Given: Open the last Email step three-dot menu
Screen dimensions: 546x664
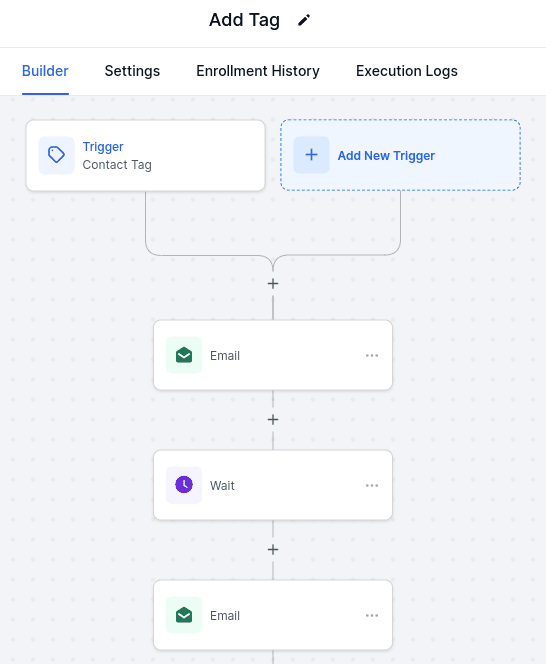Looking at the screenshot, I should (372, 615).
